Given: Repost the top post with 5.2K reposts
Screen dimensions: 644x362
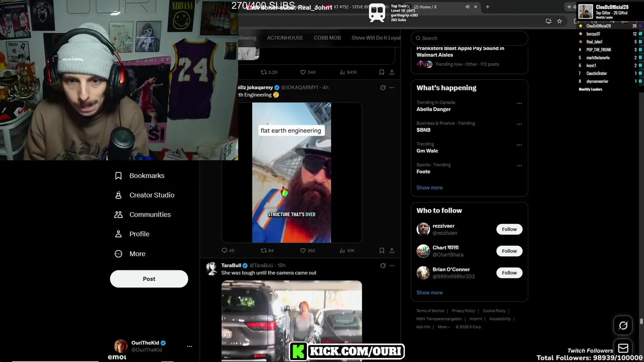Looking at the screenshot, I should point(269,72).
